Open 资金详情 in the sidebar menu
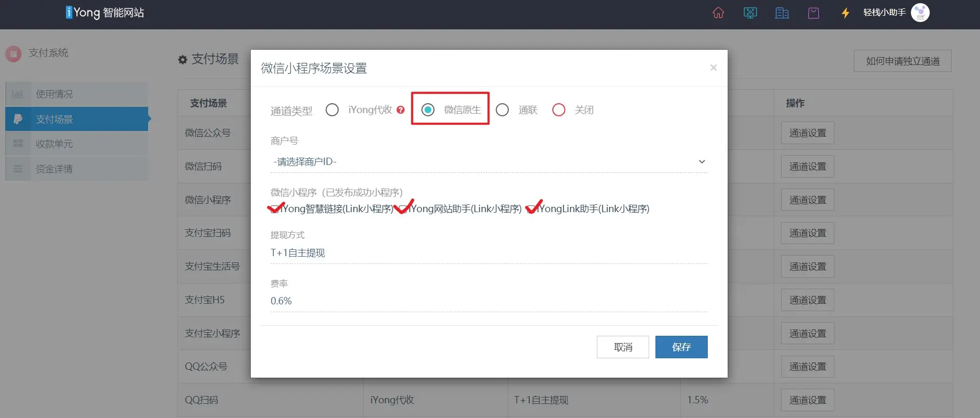Screen dimensions: 980x418 coord(54,169)
